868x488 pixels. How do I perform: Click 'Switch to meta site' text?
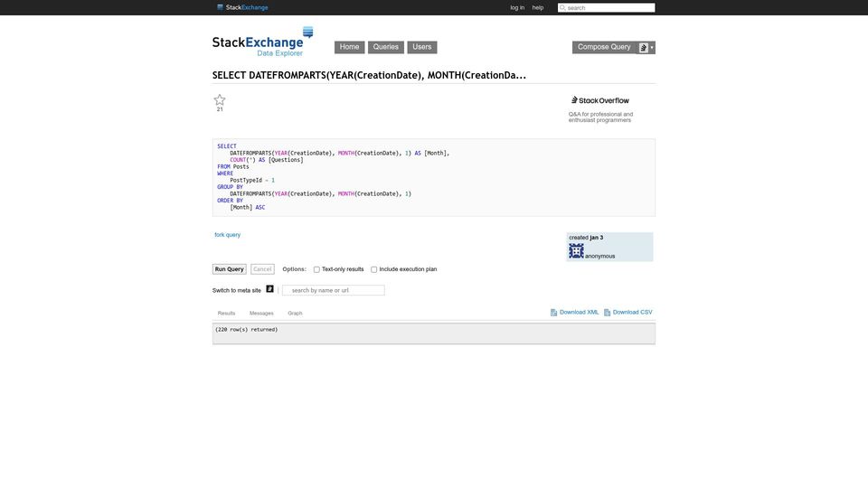236,290
